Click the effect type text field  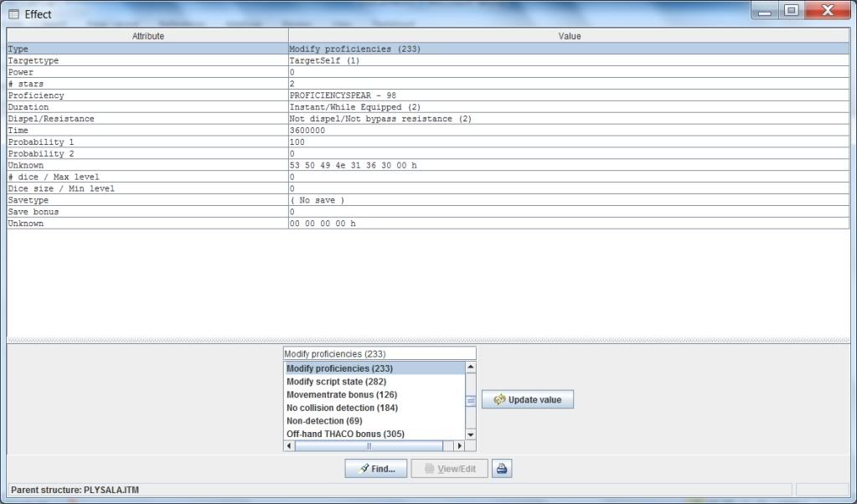click(379, 353)
